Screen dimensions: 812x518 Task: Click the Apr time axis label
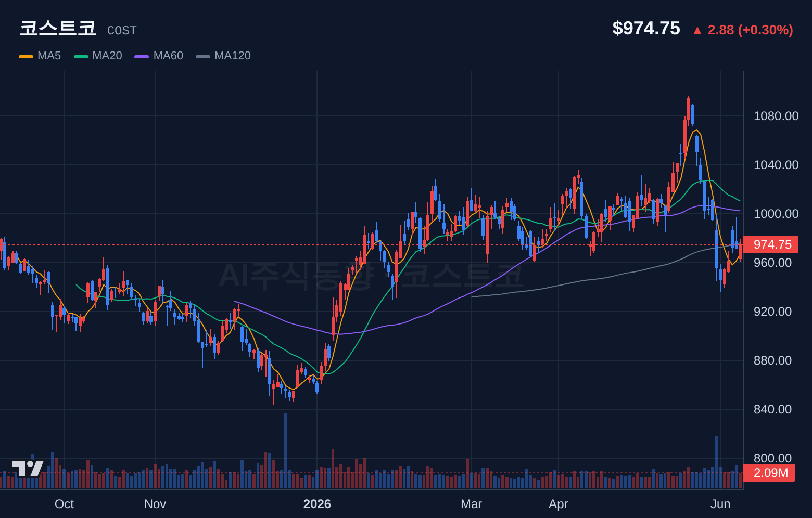[559, 504]
